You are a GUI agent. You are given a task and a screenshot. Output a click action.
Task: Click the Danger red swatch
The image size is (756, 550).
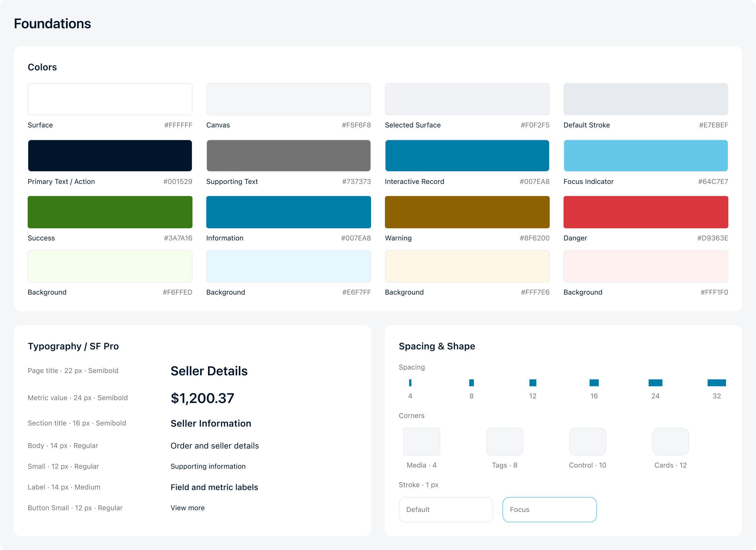pos(646,212)
